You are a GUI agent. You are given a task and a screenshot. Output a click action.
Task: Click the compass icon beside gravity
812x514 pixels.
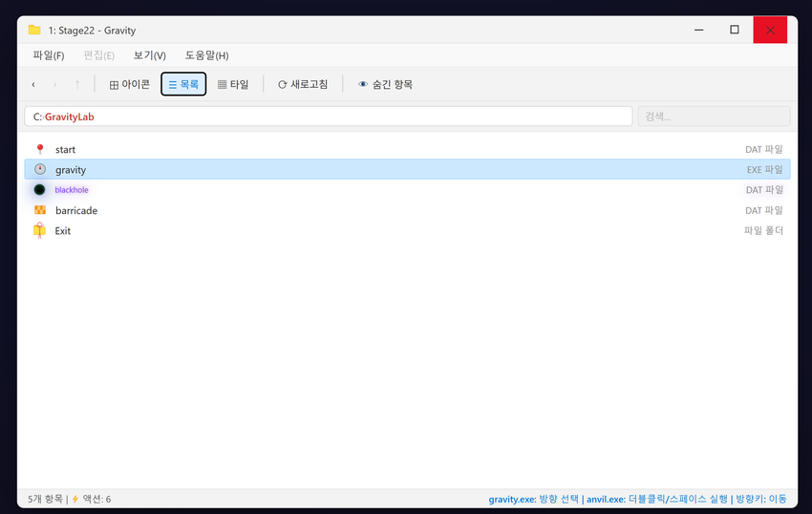pyautogui.click(x=40, y=169)
